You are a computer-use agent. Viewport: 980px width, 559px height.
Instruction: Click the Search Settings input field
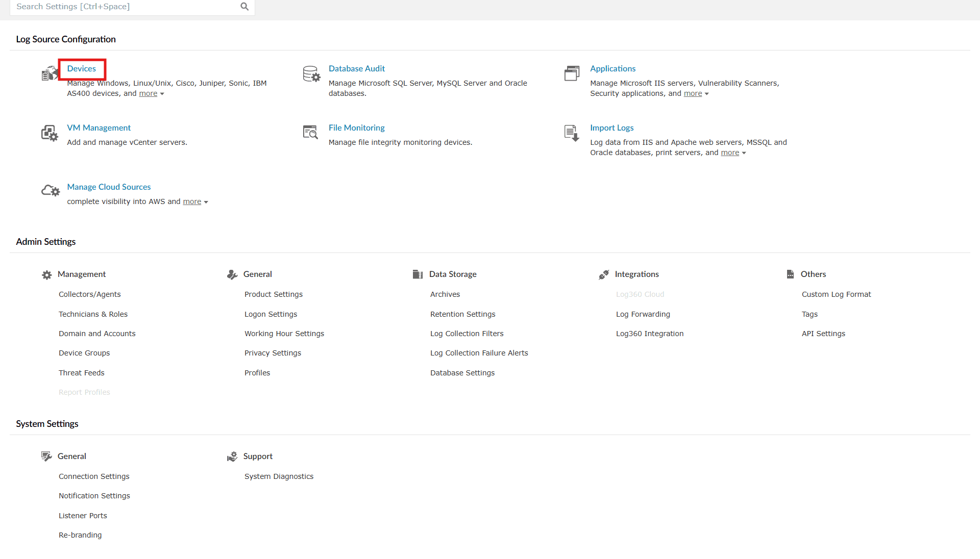[117, 7]
